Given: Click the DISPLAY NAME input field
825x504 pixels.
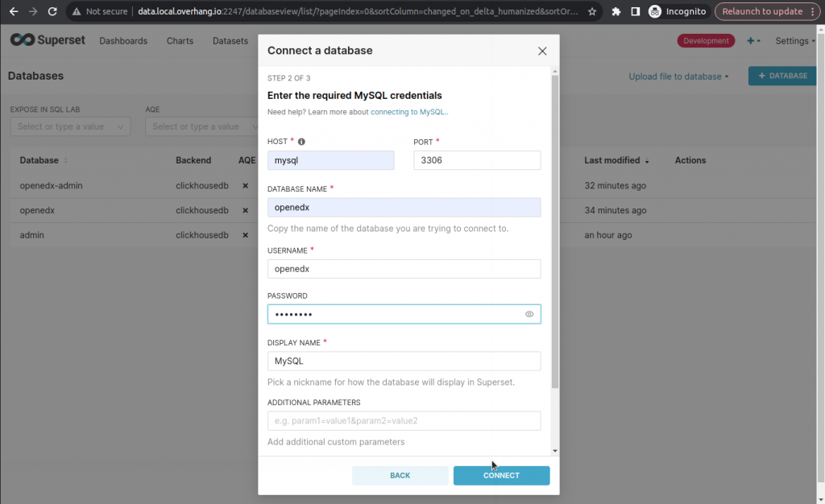Looking at the screenshot, I should point(404,361).
